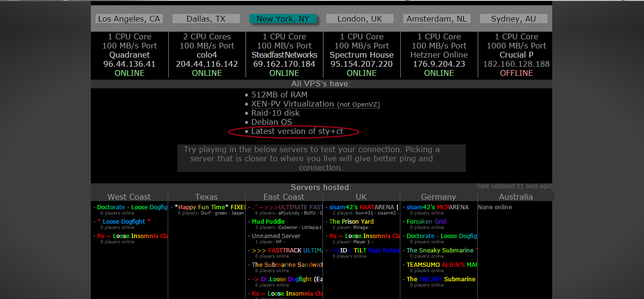The image size is (644, 299).
Task: Click the '1000 MB/s Port' text
Action: (x=516, y=46)
